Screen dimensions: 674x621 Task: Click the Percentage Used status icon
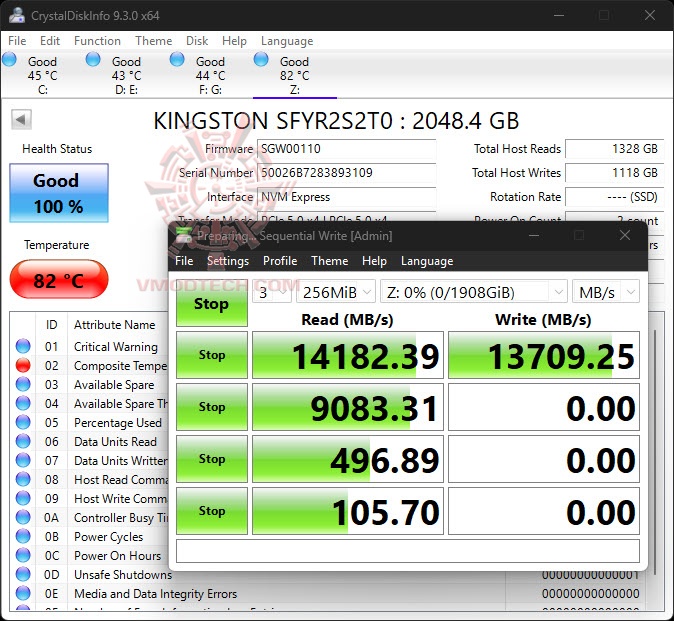23,422
